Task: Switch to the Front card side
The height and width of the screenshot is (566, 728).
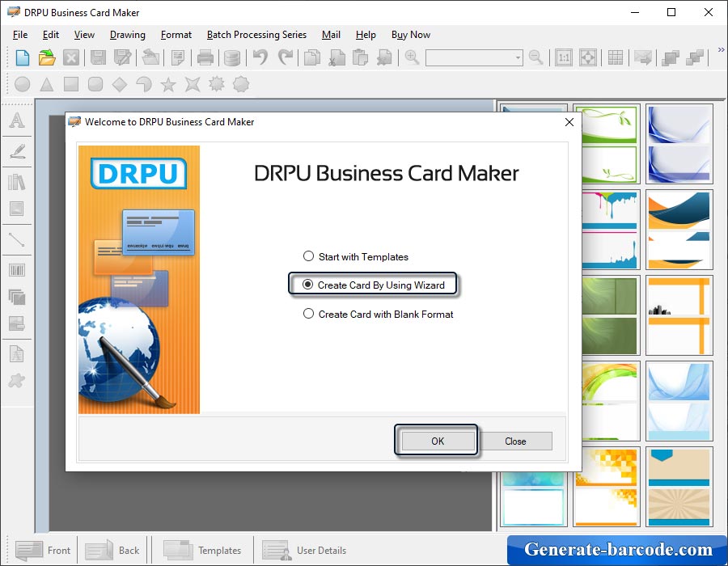Action: (43, 550)
